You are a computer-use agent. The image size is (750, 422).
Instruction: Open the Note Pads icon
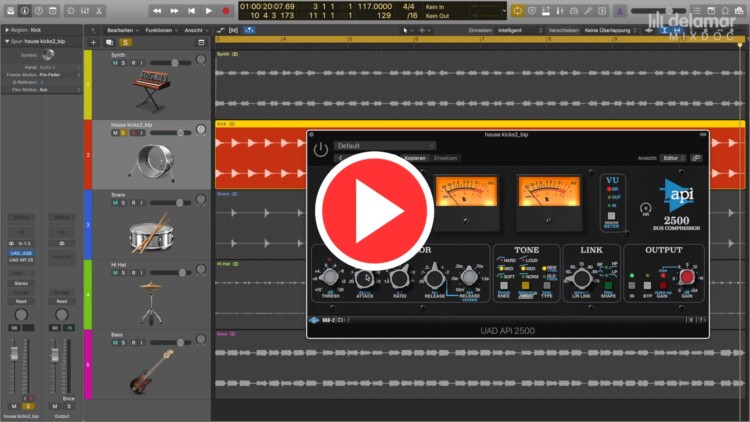(x=711, y=11)
